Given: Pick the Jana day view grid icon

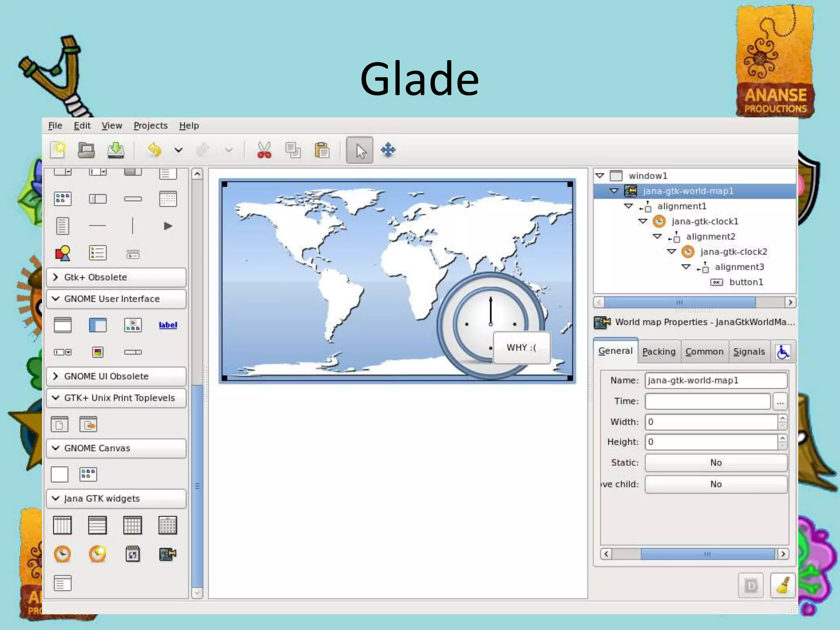Looking at the screenshot, I should tap(62, 525).
